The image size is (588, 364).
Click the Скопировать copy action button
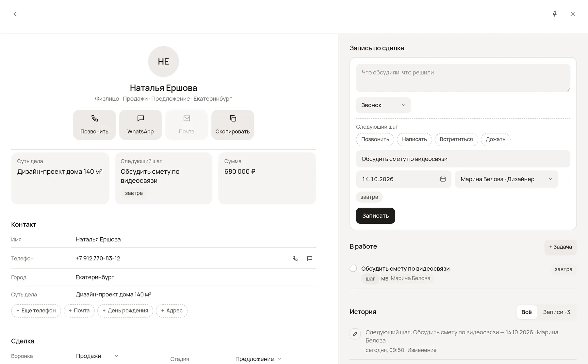click(x=233, y=125)
